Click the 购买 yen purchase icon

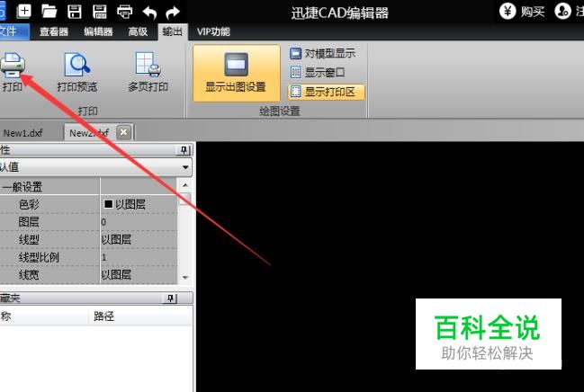tap(508, 11)
